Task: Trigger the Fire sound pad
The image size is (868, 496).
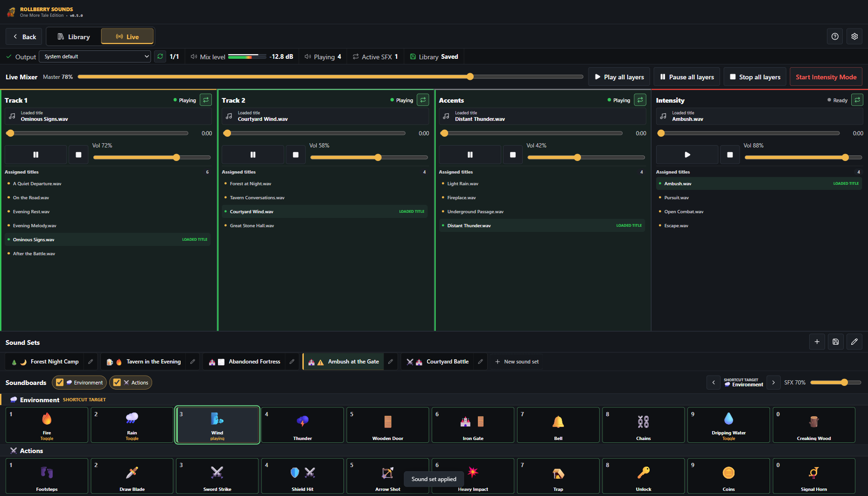Action: coord(47,425)
